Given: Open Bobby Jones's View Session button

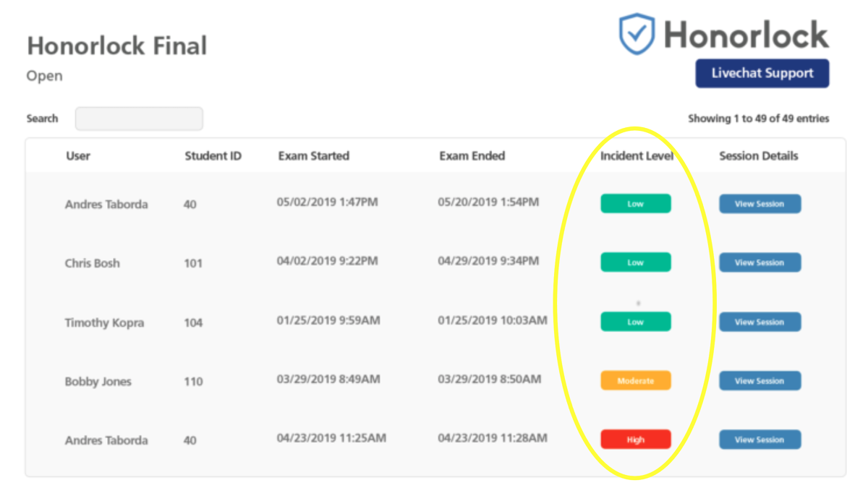Looking at the screenshot, I should (x=759, y=381).
